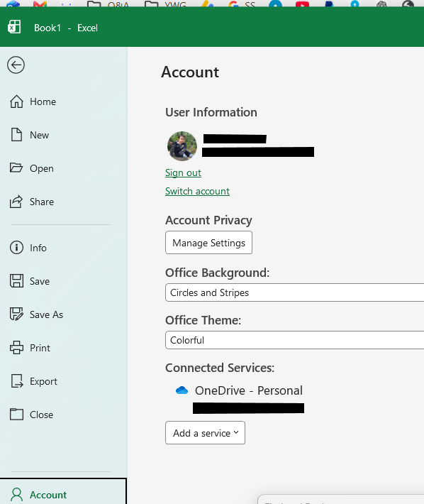Expand the Add a service dropdown
This screenshot has width=424, height=504.
pyautogui.click(x=205, y=433)
